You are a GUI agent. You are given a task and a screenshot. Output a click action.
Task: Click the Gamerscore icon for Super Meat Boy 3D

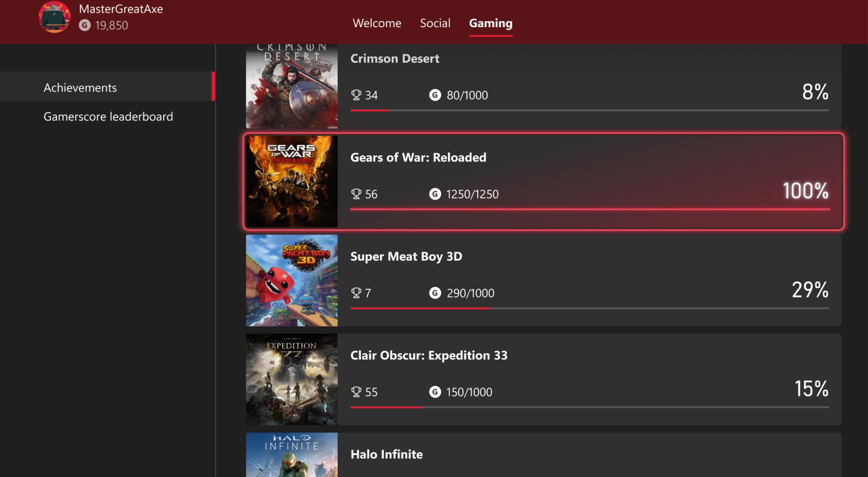point(435,293)
